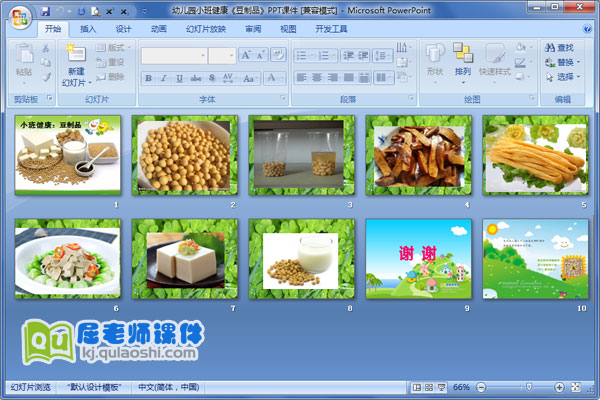Click the 形状 shapes button
Screen dimensions: 600x400
435,62
